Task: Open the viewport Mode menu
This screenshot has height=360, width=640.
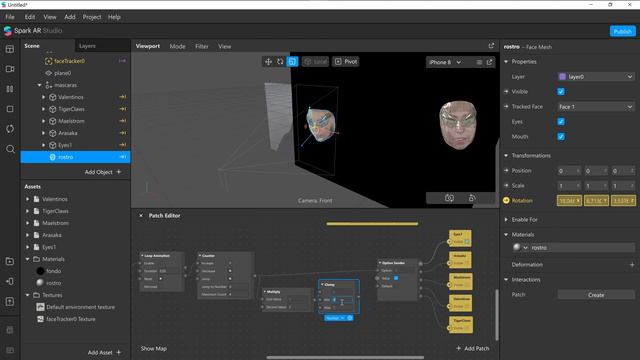Action: (178, 47)
